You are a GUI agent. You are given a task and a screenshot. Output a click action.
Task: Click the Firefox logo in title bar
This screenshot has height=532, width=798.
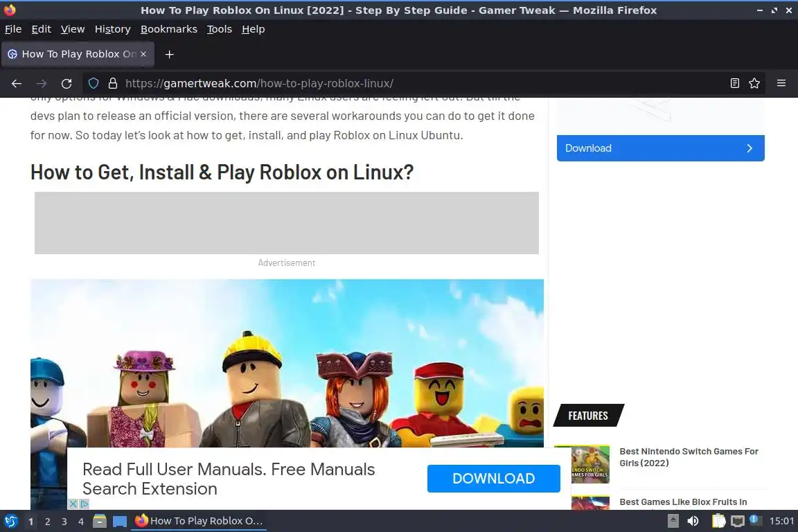[x=10, y=10]
